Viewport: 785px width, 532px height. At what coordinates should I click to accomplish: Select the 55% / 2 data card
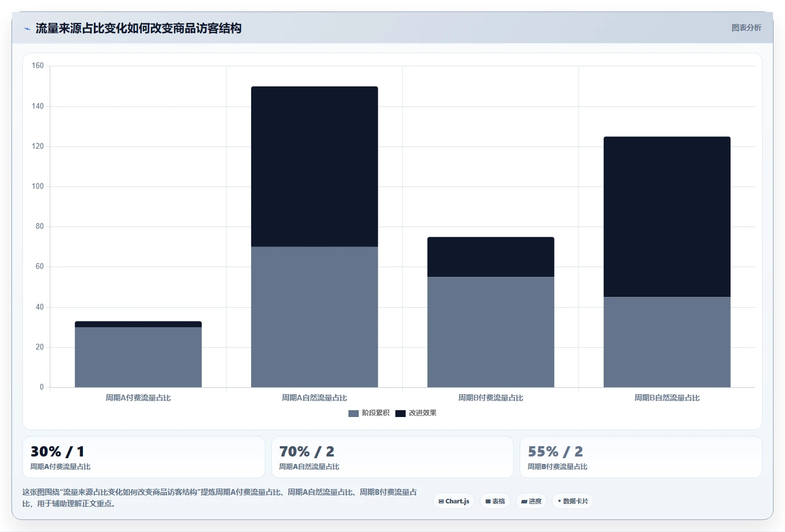pyautogui.click(x=641, y=457)
